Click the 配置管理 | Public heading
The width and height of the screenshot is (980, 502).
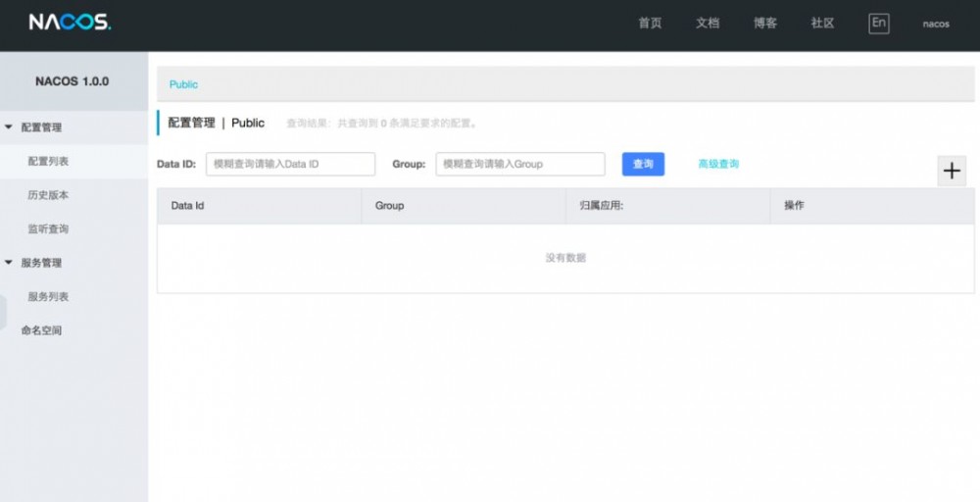point(217,124)
